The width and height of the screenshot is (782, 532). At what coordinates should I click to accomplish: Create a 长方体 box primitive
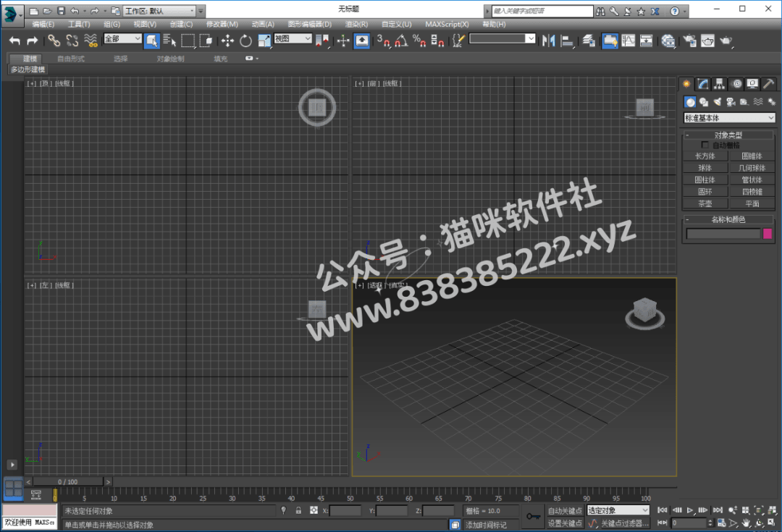click(x=705, y=156)
